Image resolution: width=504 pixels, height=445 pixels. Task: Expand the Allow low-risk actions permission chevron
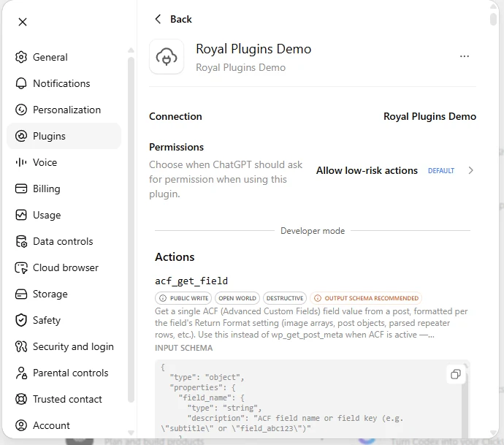pos(471,170)
